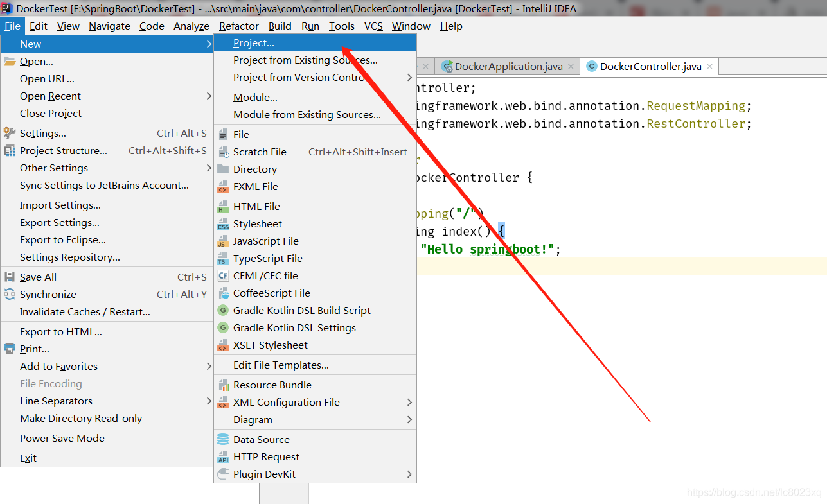The width and height of the screenshot is (827, 504).
Task: Click the TypeScript File icon
Action: coord(223,258)
